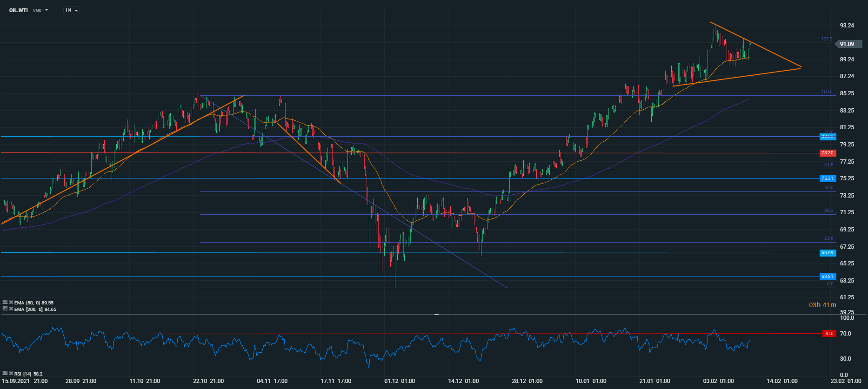This screenshot has width=868, height=389.
Task: Open the H4 timeframe dropdown
Action: (x=72, y=10)
